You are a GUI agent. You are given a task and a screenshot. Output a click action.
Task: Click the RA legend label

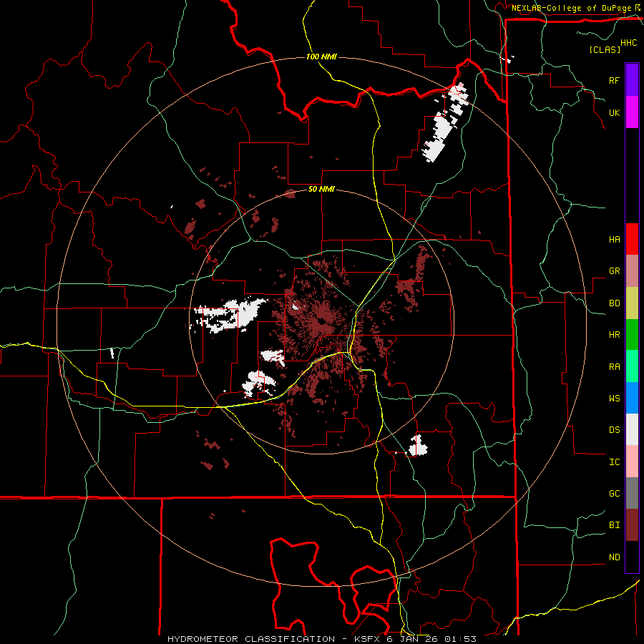pyautogui.click(x=614, y=366)
